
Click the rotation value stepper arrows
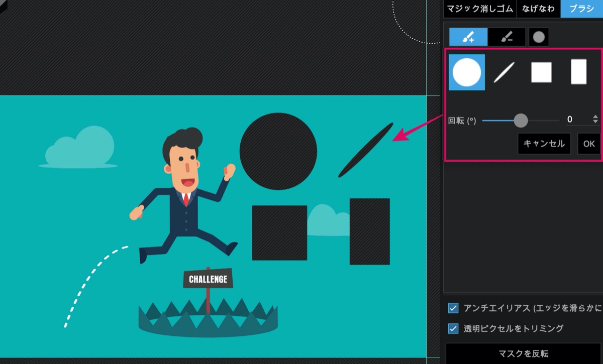click(595, 119)
